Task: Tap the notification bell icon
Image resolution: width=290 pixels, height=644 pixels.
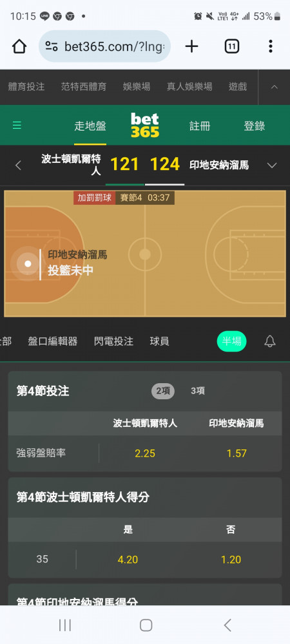Action: (x=270, y=341)
